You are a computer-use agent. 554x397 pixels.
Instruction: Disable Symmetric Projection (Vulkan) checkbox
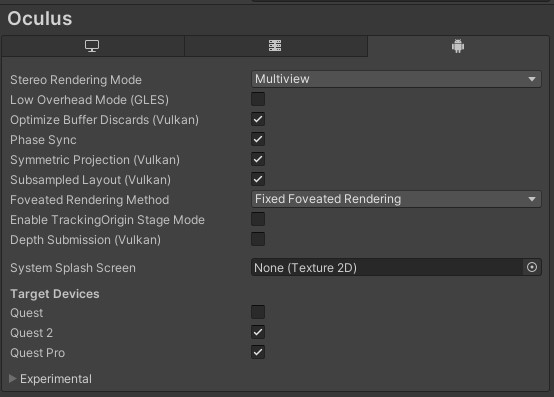258,159
